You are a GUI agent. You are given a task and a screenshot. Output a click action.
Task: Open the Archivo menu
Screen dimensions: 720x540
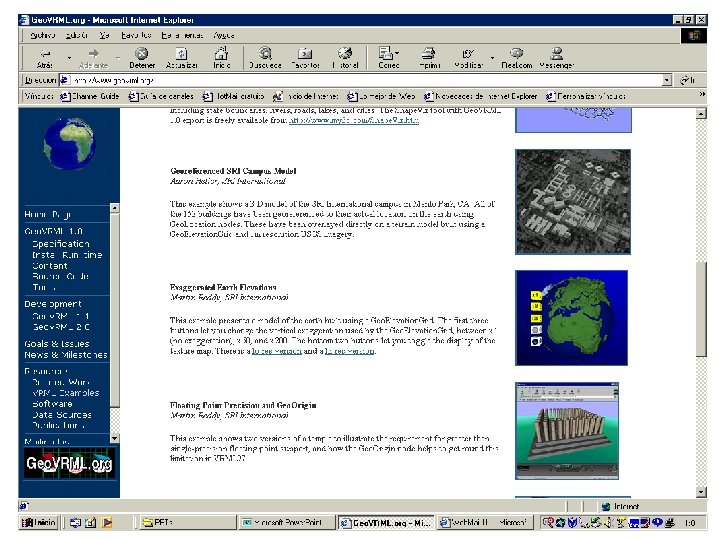click(x=43, y=35)
